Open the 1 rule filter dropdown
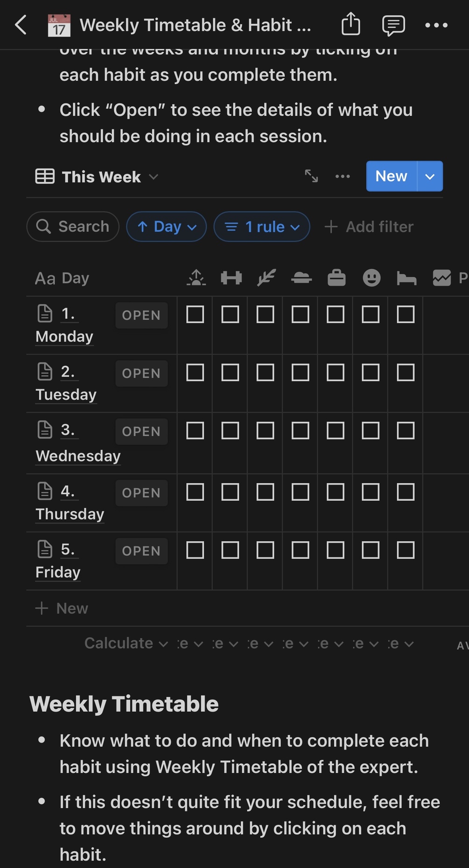This screenshot has width=469, height=868. [262, 227]
